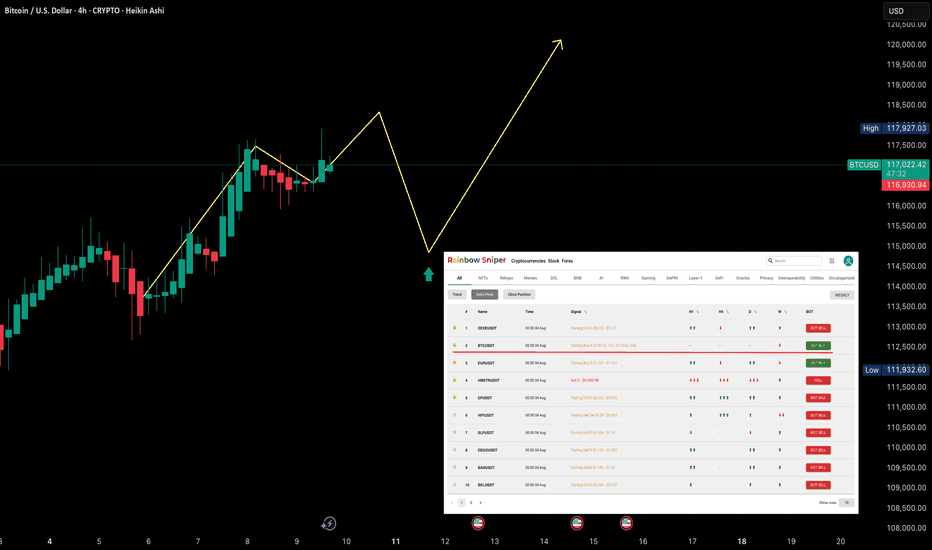Select the SOL category tab
The image size is (932, 550).
coord(554,278)
